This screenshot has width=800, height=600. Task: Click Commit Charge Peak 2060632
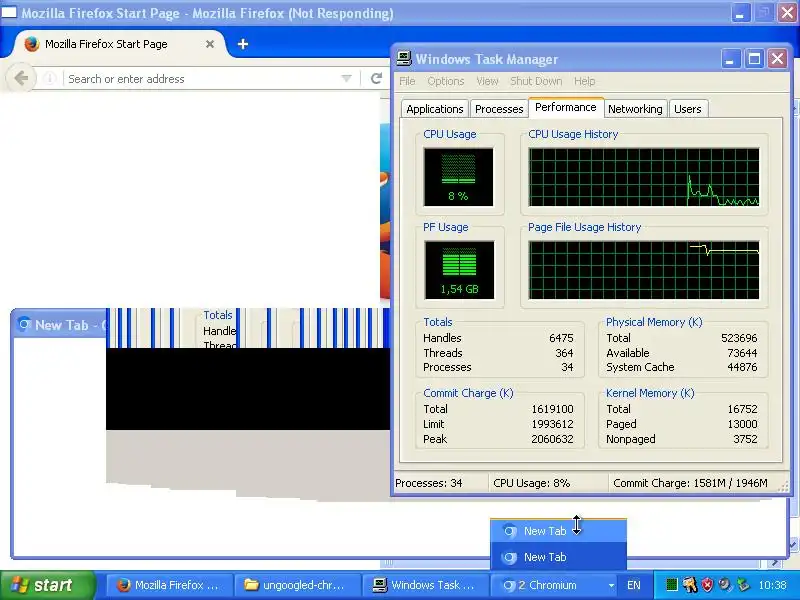553,439
